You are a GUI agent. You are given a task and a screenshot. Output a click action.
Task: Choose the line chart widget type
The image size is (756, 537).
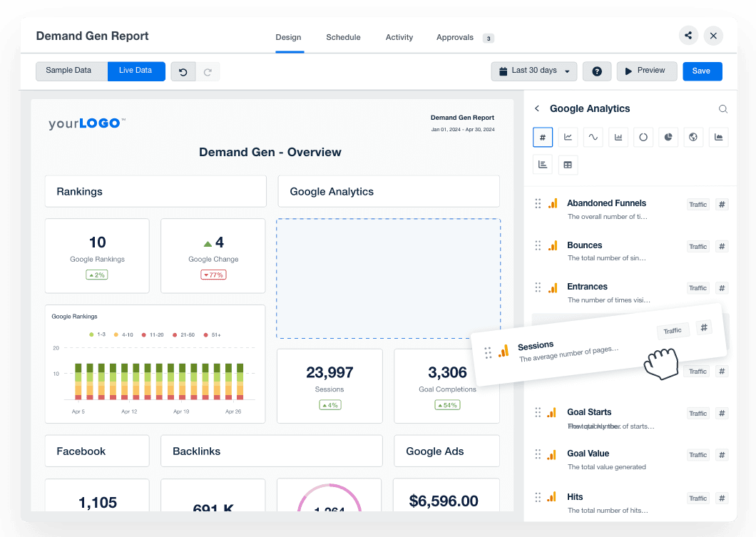coord(568,138)
